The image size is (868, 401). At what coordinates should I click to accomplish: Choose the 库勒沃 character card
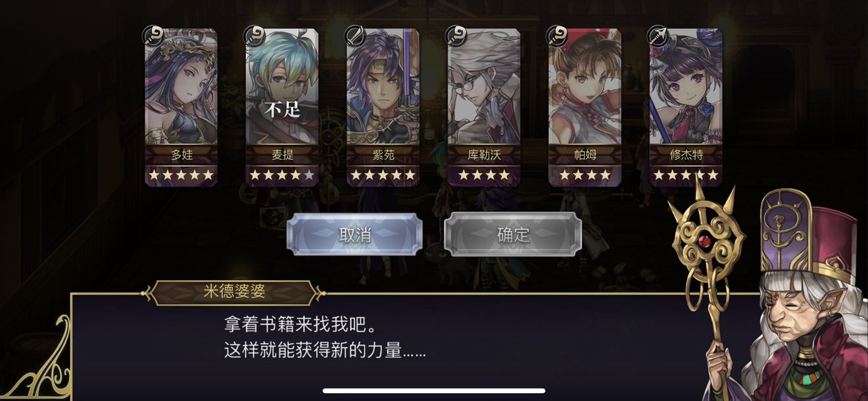point(484,107)
